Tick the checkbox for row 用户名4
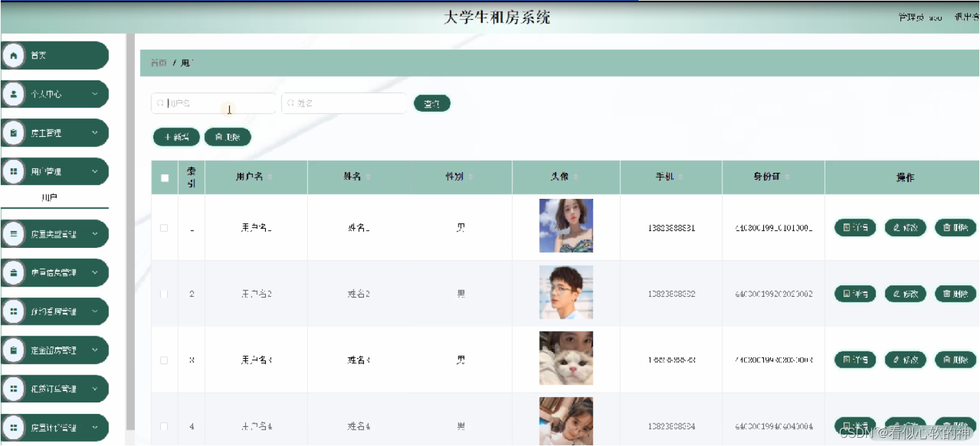The image size is (980, 446). tap(164, 426)
